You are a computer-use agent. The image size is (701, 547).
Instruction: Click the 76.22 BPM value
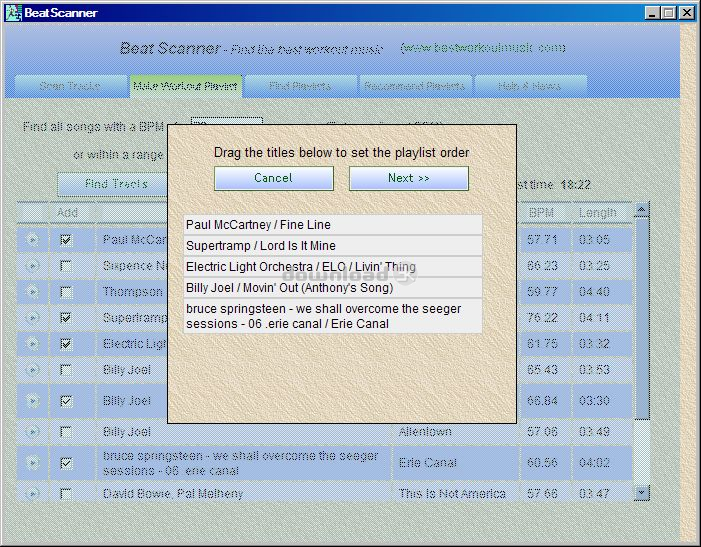coord(542,318)
